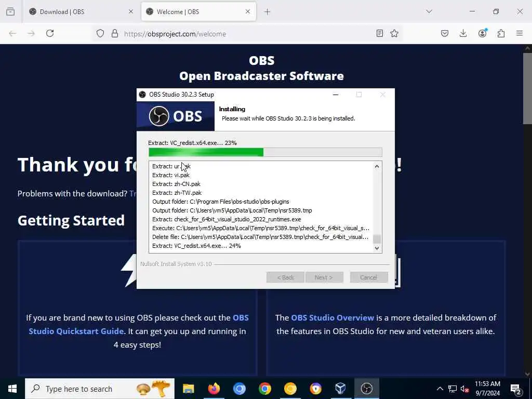The width and height of the screenshot is (532, 399).
Task: Select log line 'Output folder: C:\Program Files\obs-studio\obs-plugins'
Action: click(x=220, y=202)
